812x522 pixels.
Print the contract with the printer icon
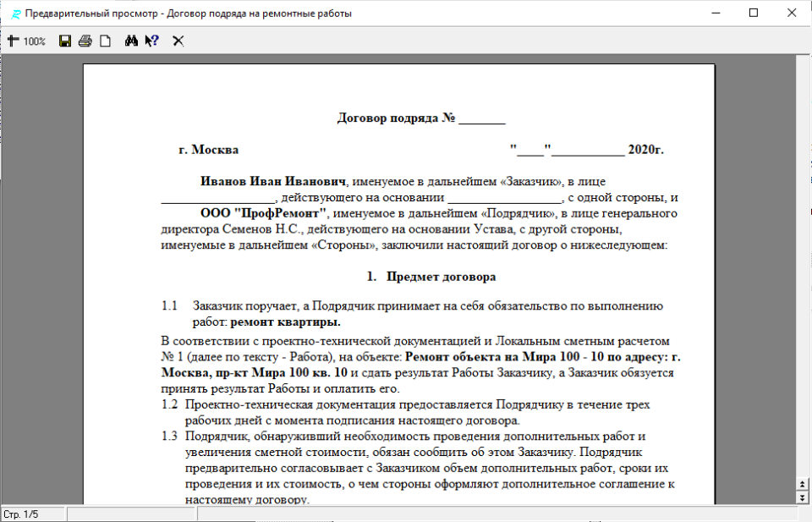tap(85, 41)
